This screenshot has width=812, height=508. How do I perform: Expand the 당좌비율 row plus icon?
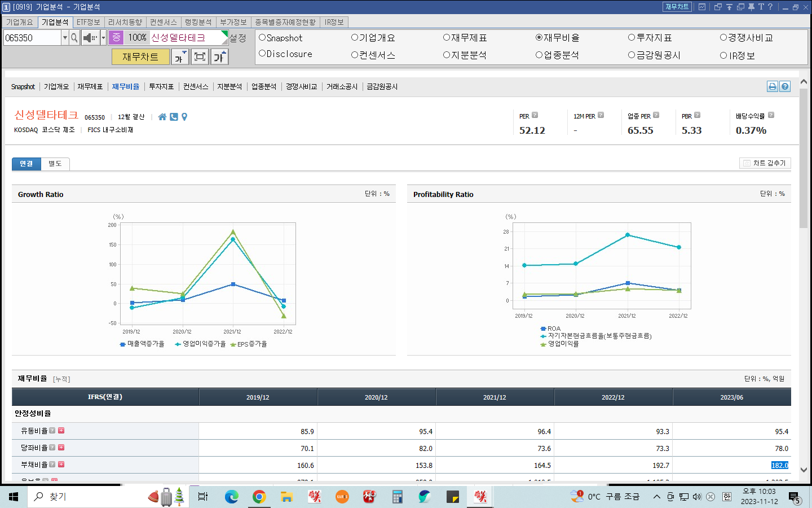point(61,447)
